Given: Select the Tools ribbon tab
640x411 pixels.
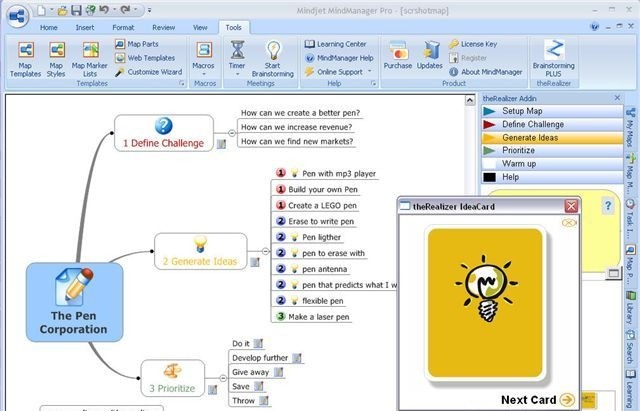Looking at the screenshot, I should 233,28.
